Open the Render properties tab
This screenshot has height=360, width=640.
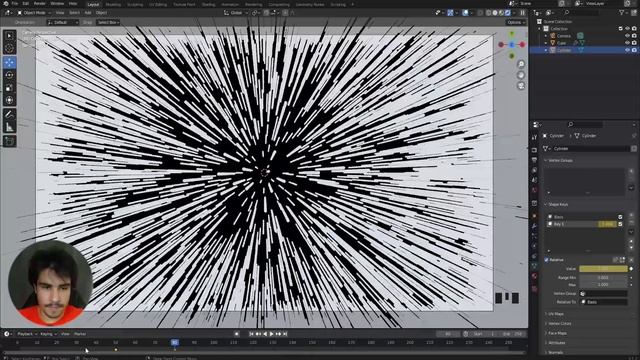coord(534,150)
